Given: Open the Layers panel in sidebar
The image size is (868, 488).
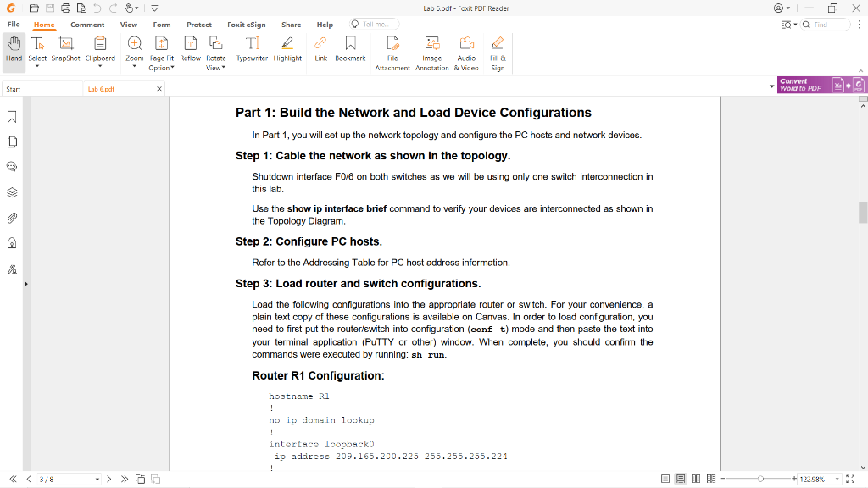Looking at the screenshot, I should click(11, 191).
